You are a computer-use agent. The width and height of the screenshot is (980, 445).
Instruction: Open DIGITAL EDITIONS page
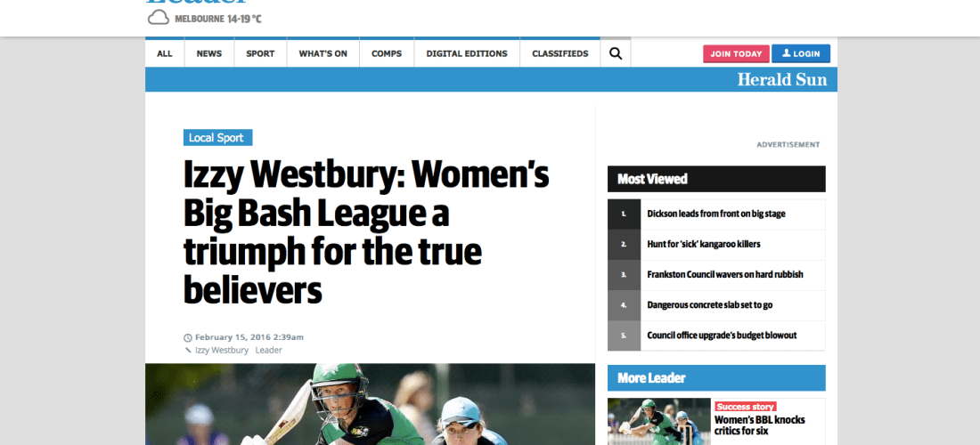tap(467, 53)
